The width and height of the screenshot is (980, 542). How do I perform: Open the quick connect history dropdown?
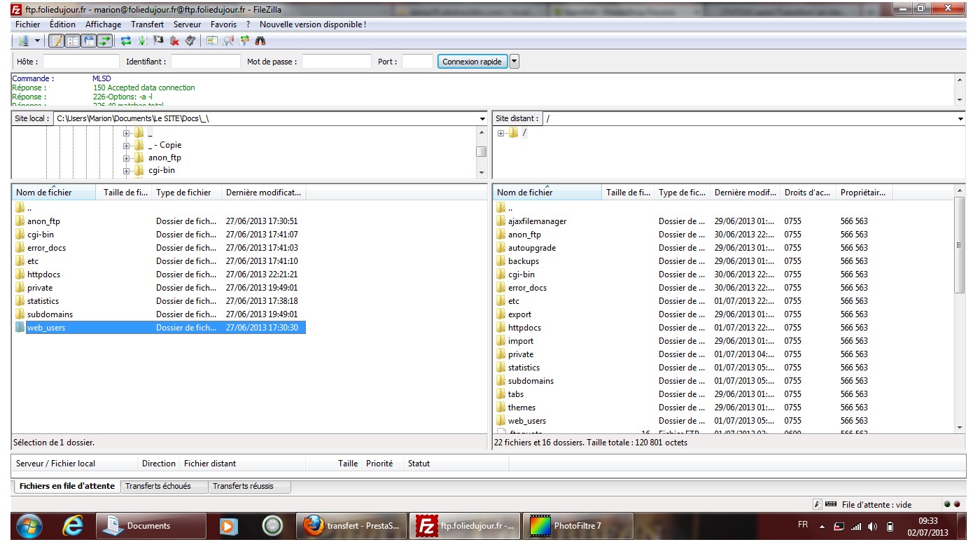[x=514, y=62]
